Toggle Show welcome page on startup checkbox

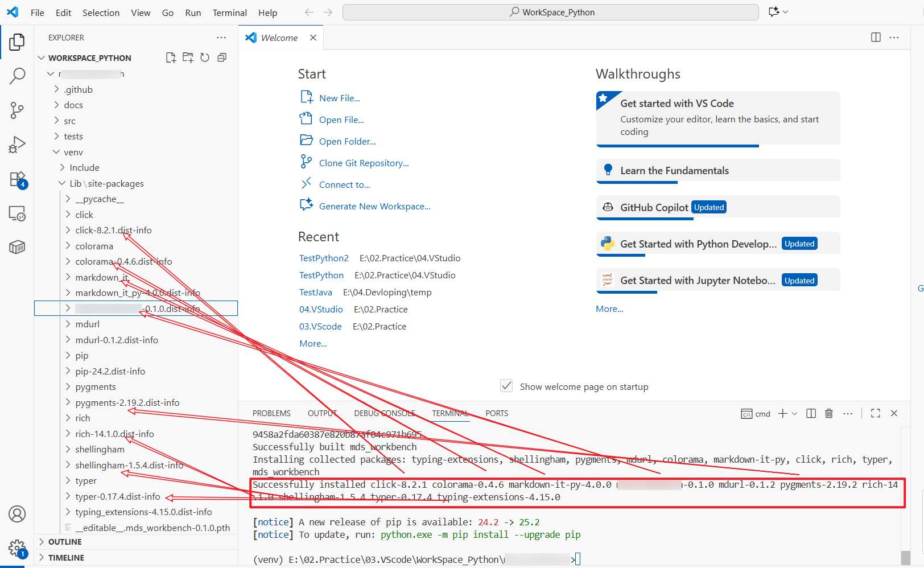point(506,386)
